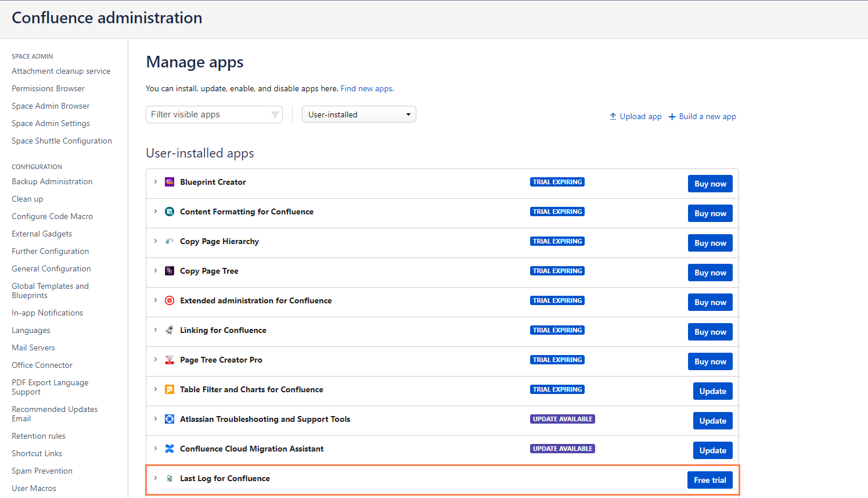868x498 pixels.
Task: Expand the Last Log for Confluence entry
Action: pos(155,478)
